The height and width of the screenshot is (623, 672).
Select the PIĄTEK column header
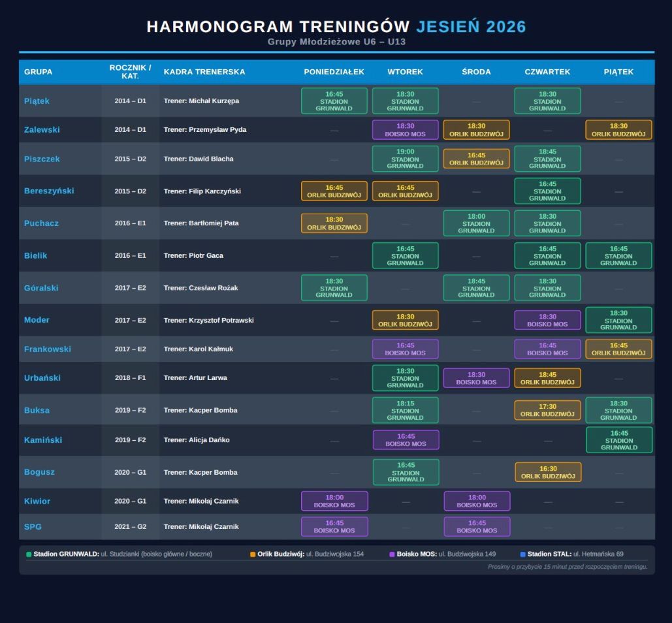[x=618, y=72]
